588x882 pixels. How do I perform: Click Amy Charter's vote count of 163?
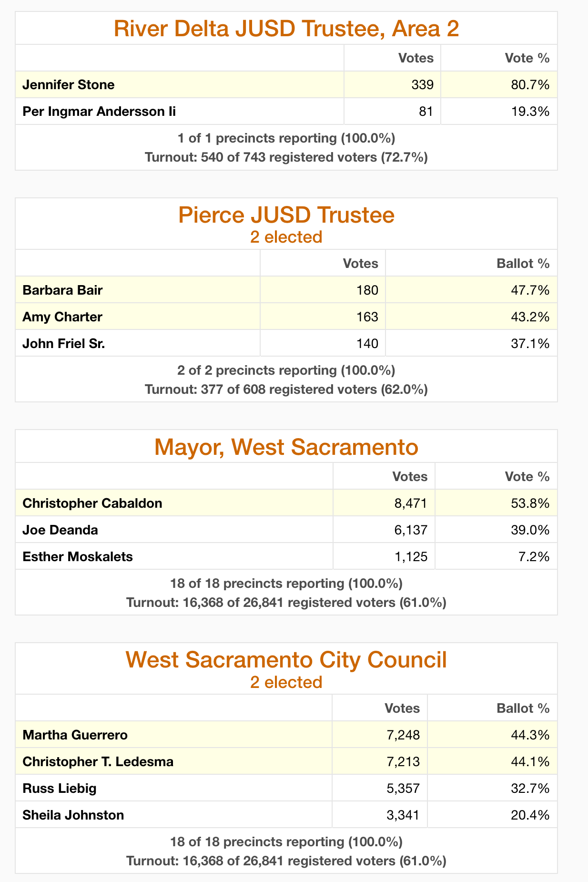coord(366,317)
